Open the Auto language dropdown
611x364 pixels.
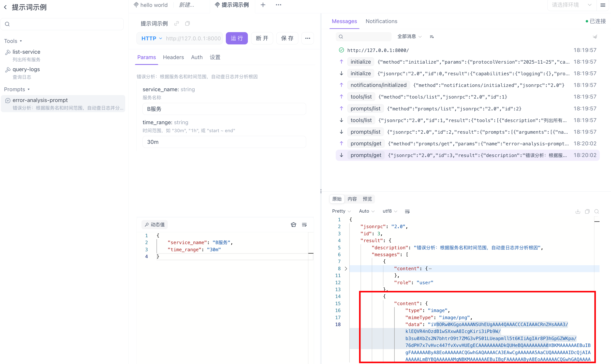coord(366,211)
